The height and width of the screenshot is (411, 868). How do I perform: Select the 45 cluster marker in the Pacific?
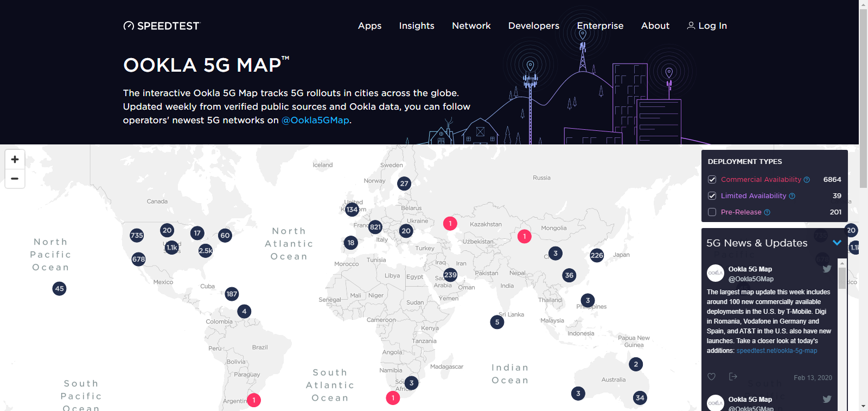coord(60,288)
